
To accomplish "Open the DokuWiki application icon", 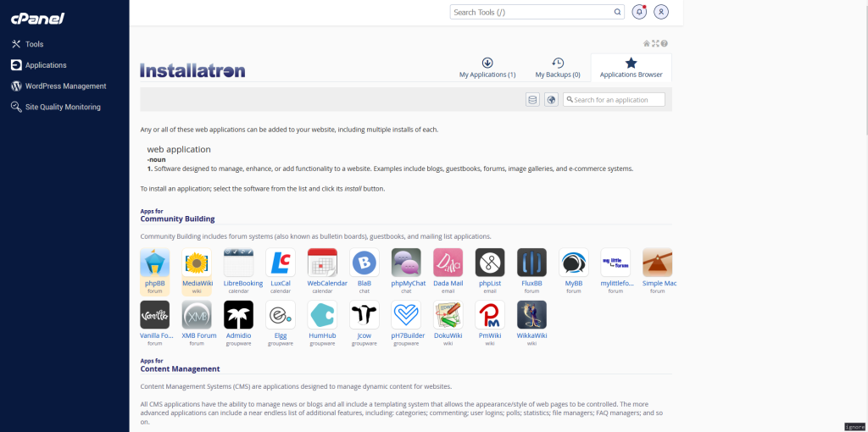I will [x=448, y=314].
